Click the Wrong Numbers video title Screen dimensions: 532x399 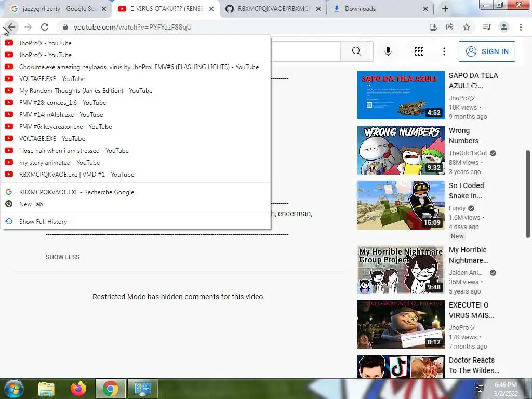(464, 136)
